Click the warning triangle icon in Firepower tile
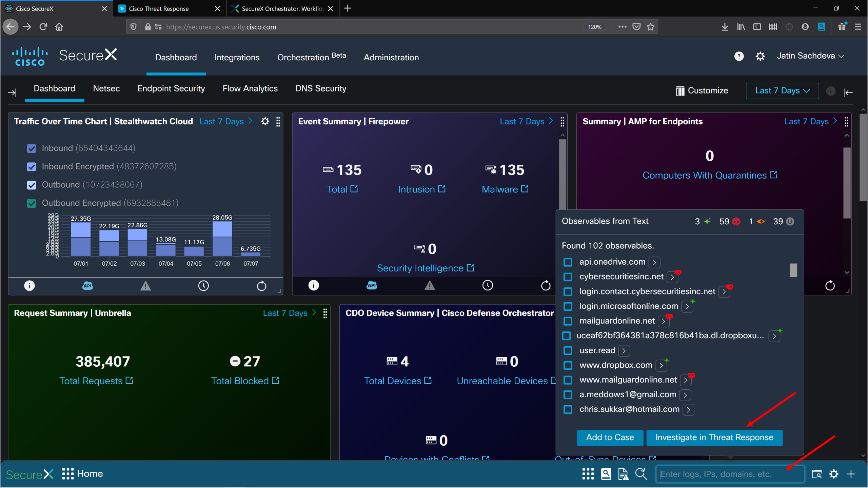Screen dimensions: 868x488 430,286
